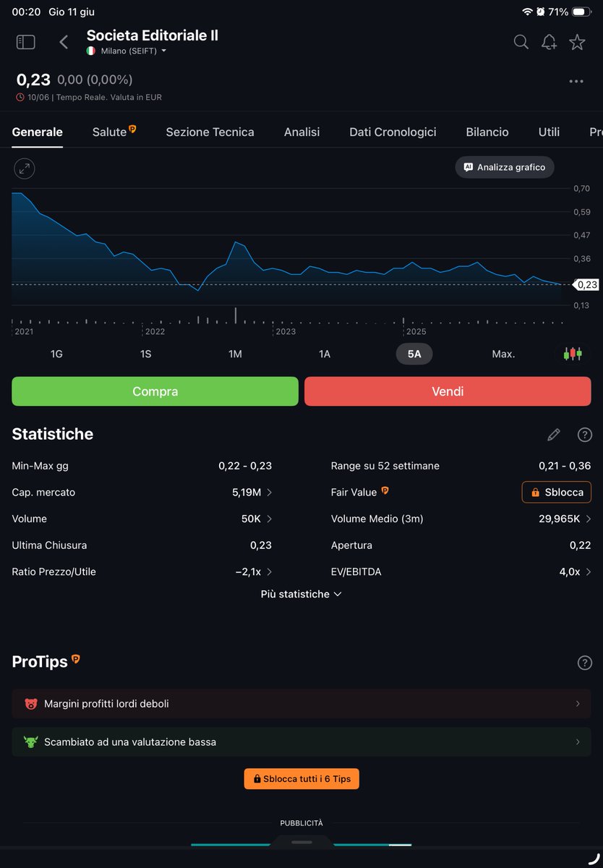Screen dimensions: 603x868
Task: Open the Utili tab
Action: (549, 132)
